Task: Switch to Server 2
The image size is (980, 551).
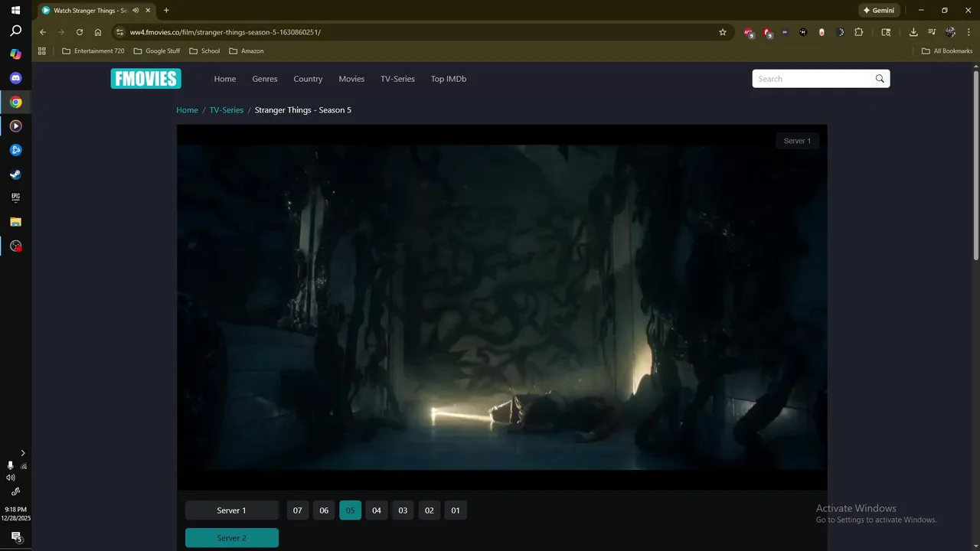Action: pos(232,538)
